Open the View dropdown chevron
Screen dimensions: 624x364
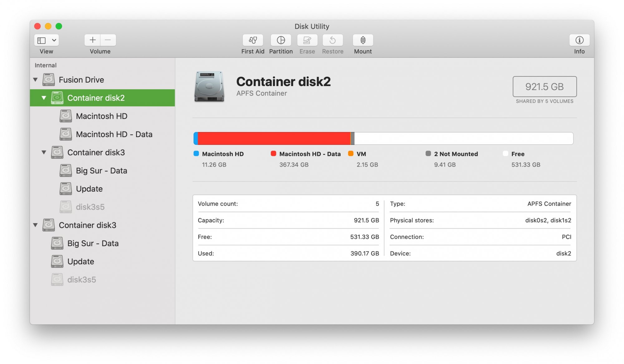(x=54, y=40)
